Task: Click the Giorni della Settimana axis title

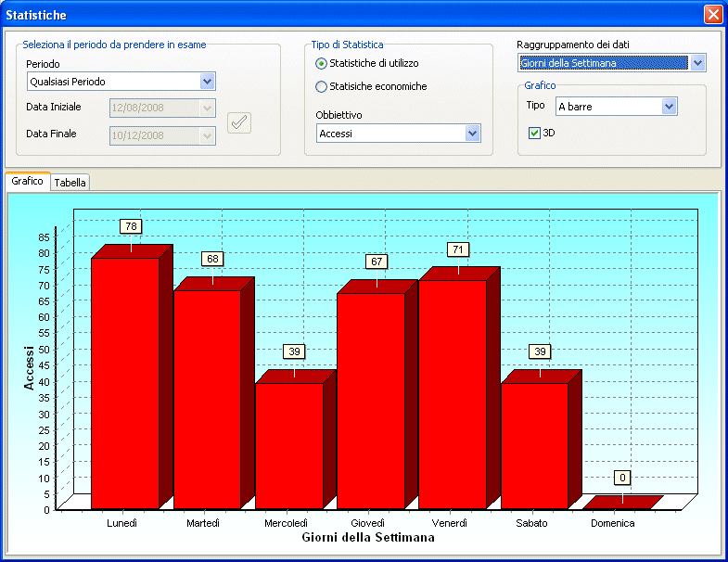Action: pos(368,537)
